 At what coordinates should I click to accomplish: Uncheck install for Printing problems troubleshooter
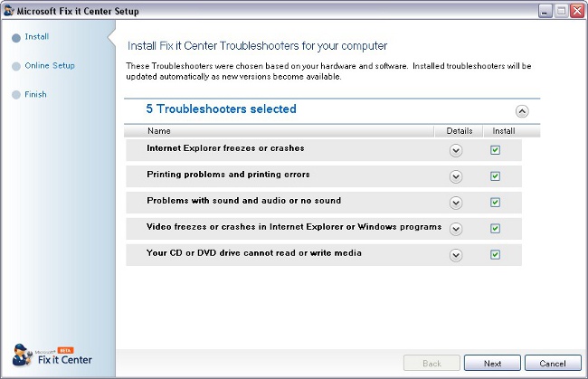tap(495, 176)
